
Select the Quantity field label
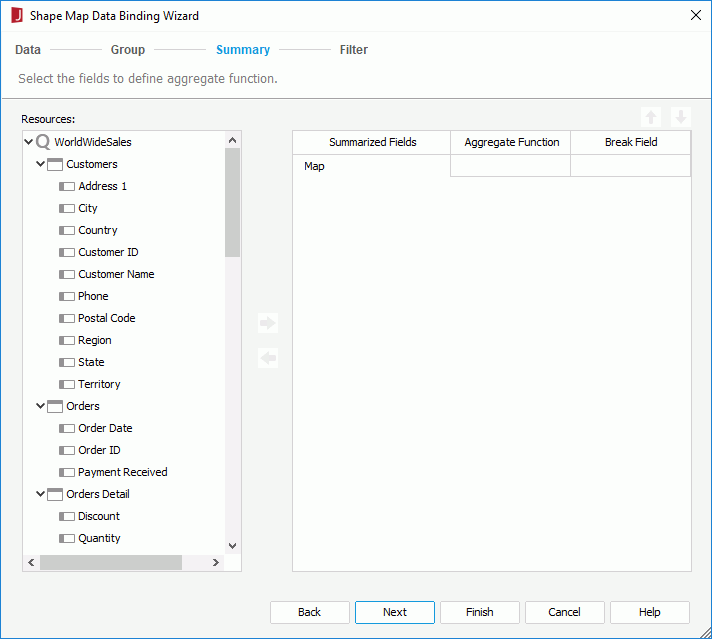click(x=99, y=538)
